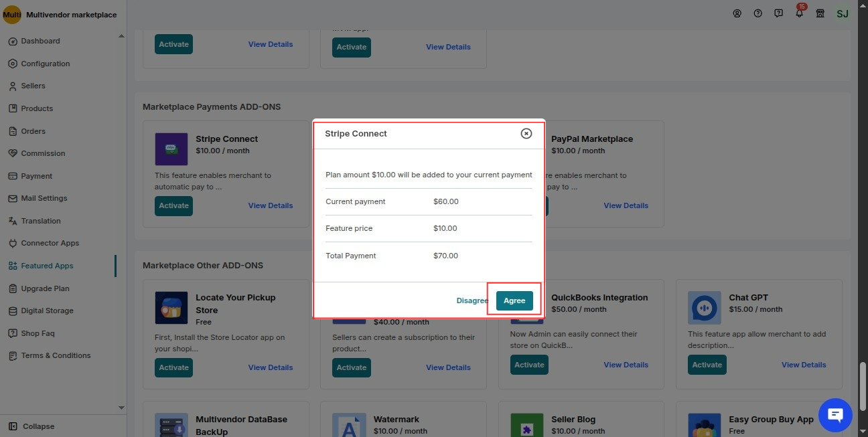Click Disagree in the dialog

pyautogui.click(x=472, y=301)
